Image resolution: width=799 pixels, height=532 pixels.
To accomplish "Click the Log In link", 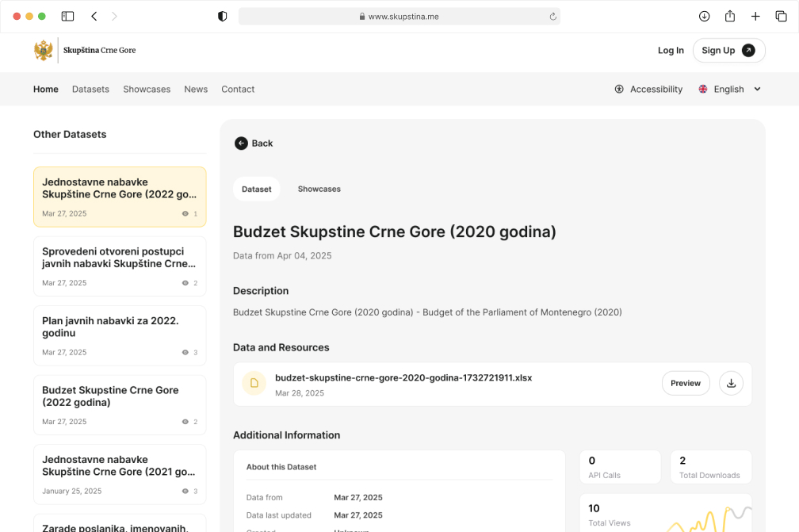I will click(671, 51).
